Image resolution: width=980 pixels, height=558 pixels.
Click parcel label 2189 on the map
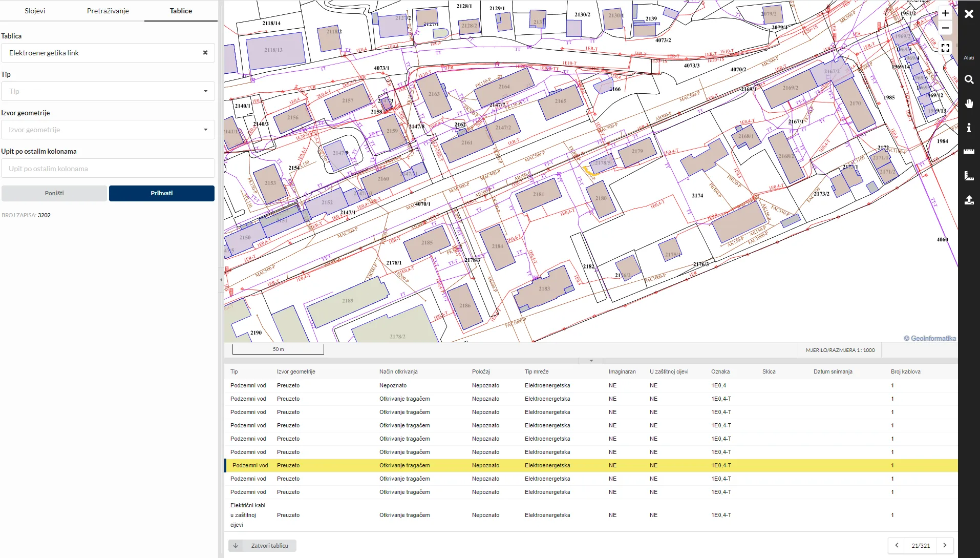coord(348,301)
